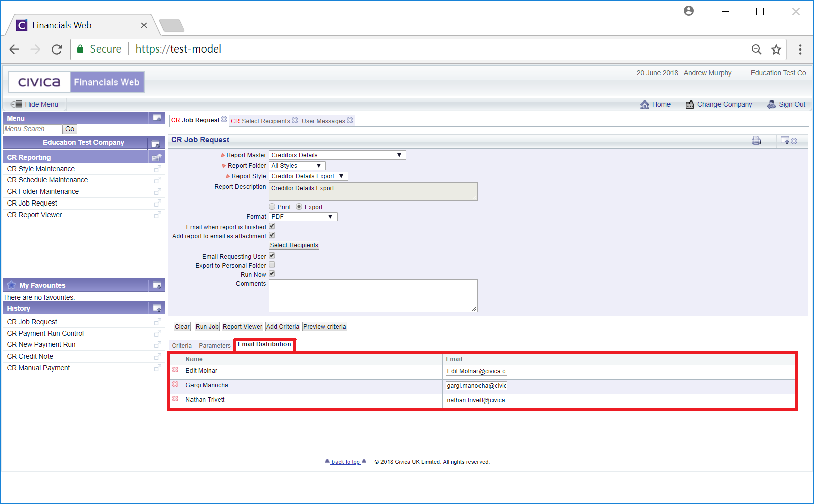Click the Hide Menu button
This screenshot has height=504, width=814.
coord(34,105)
